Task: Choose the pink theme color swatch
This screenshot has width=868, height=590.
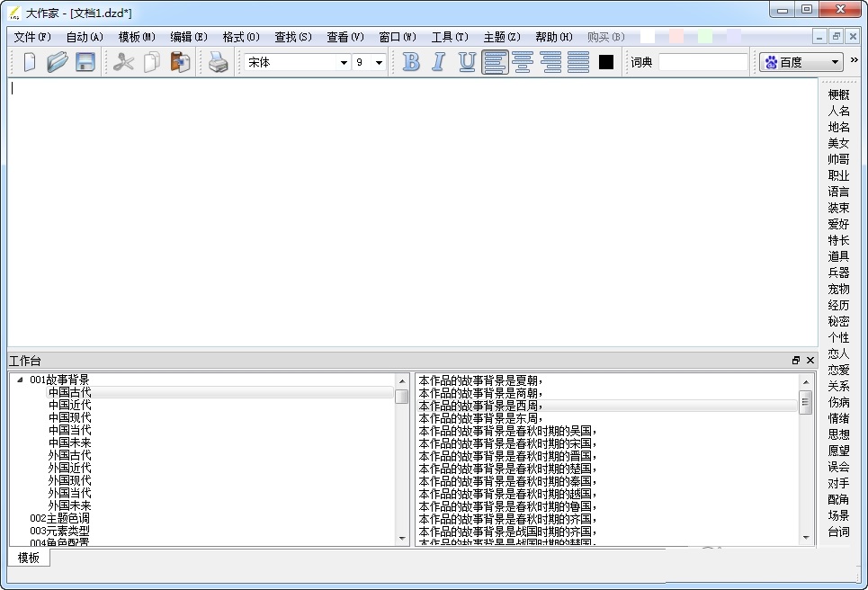Action: click(x=676, y=37)
